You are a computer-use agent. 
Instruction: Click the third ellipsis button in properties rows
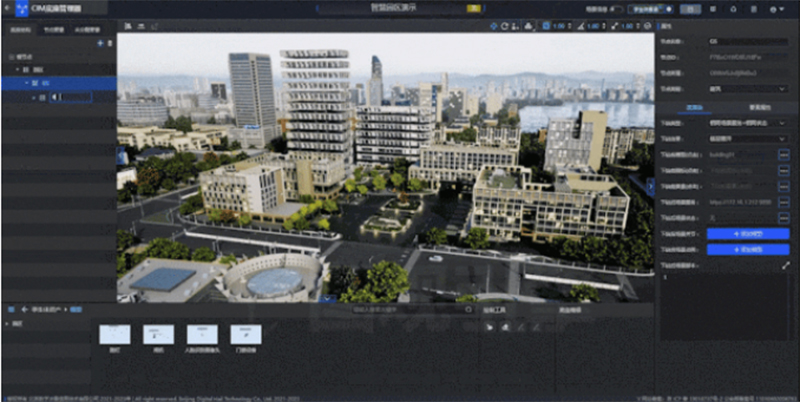coord(784,186)
